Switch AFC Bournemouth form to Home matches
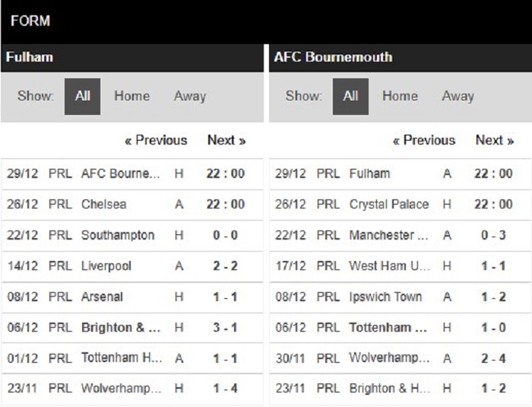The height and width of the screenshot is (407, 532). pos(400,96)
